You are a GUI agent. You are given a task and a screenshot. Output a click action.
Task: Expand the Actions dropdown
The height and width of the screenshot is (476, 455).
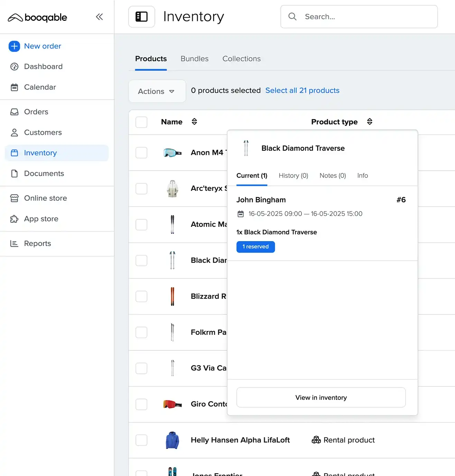(x=157, y=91)
